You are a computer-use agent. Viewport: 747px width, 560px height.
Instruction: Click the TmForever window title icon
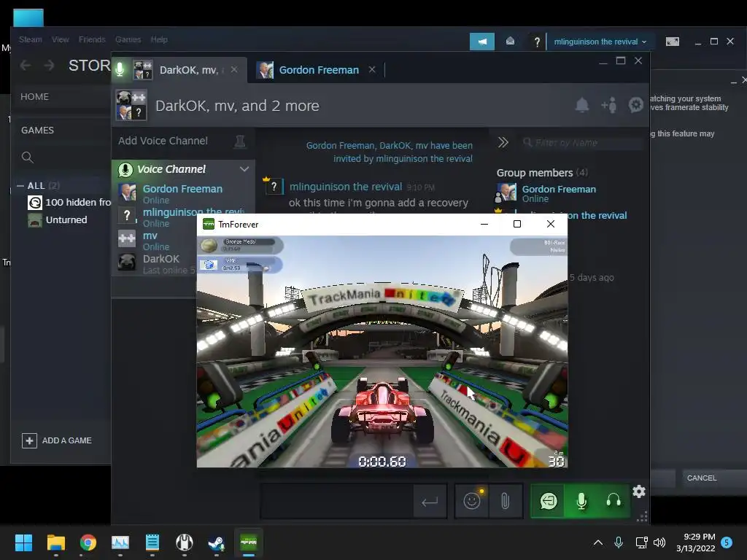pyautogui.click(x=209, y=225)
